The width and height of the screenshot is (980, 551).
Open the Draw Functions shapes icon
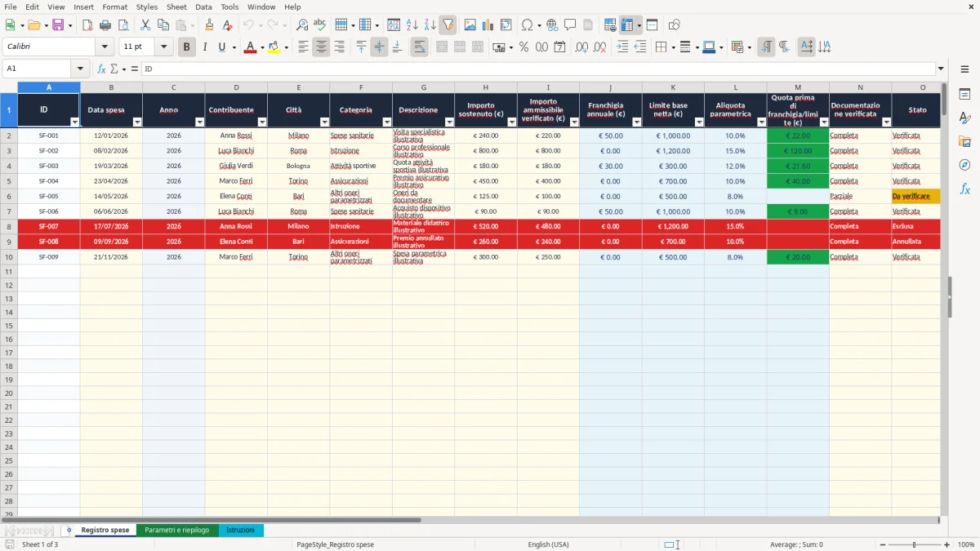click(x=674, y=25)
